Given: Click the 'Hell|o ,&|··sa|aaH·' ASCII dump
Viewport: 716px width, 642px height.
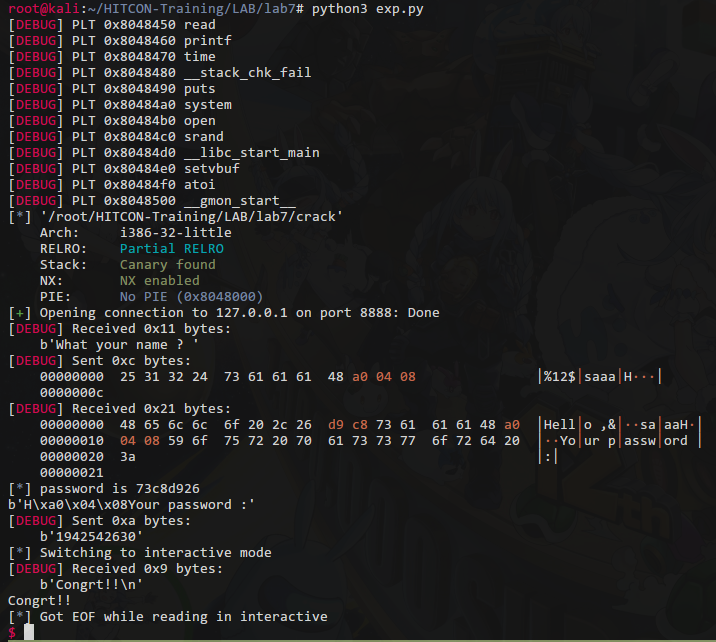Looking at the screenshot, I should point(620,425).
